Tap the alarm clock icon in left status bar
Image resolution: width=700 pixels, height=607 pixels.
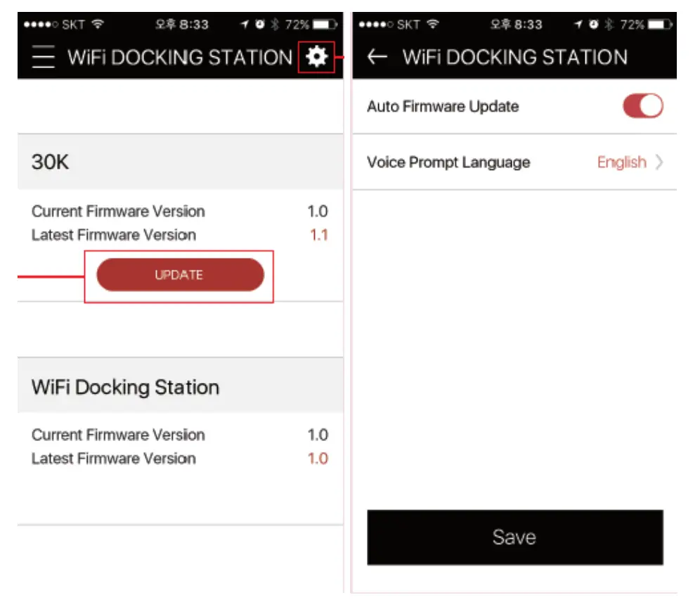[260, 25]
